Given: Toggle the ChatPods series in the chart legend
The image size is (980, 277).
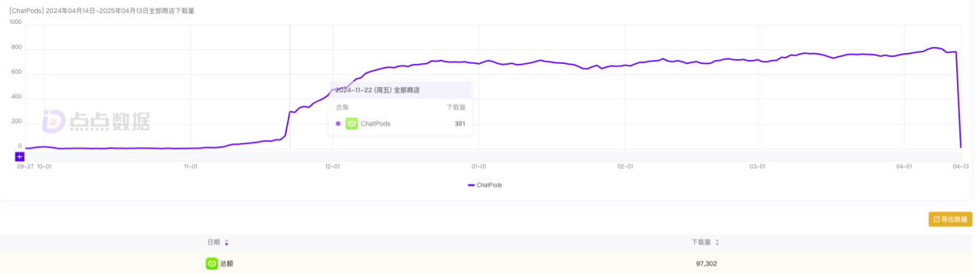Looking at the screenshot, I should coord(485,185).
